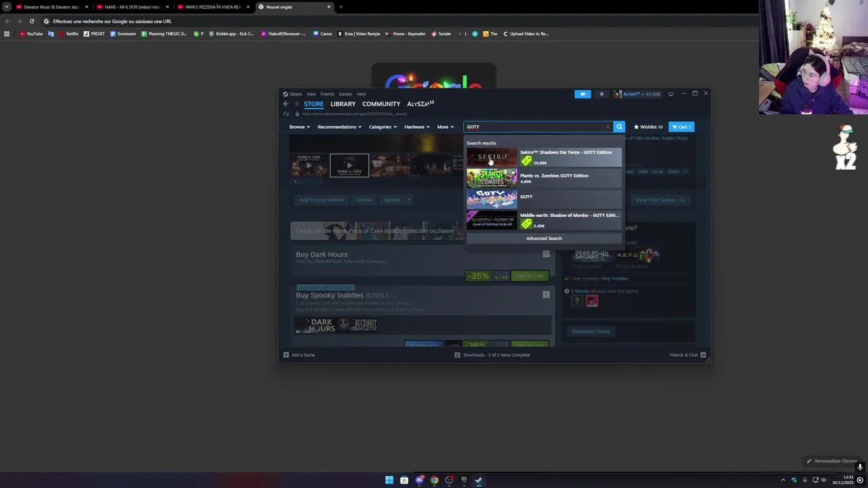This screenshot has width=868, height=488.
Task: Open Discord from the taskbar
Action: tap(419, 480)
